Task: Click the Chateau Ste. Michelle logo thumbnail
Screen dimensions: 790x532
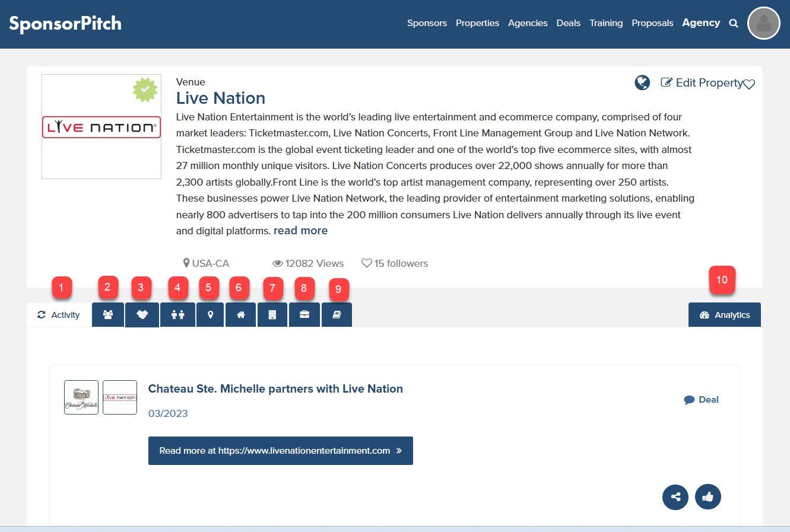Action: tap(81, 397)
